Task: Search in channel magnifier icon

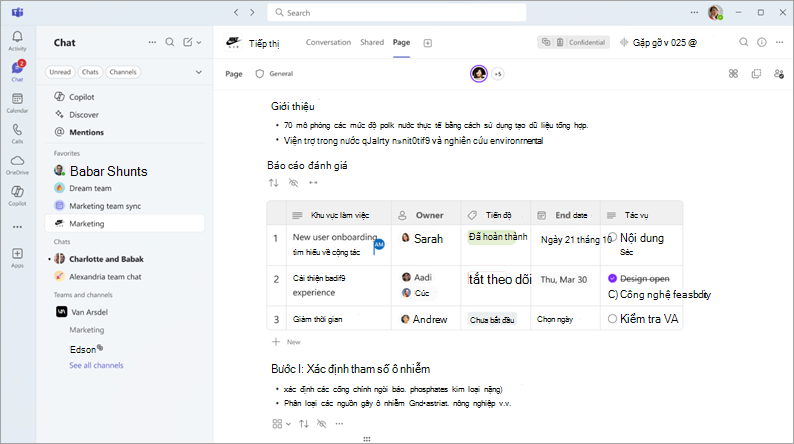Action: pos(743,43)
